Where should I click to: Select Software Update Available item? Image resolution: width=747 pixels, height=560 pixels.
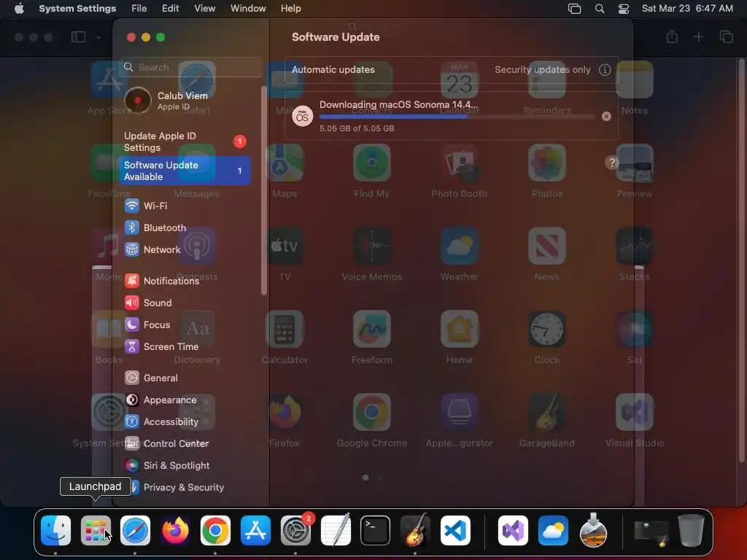point(185,171)
